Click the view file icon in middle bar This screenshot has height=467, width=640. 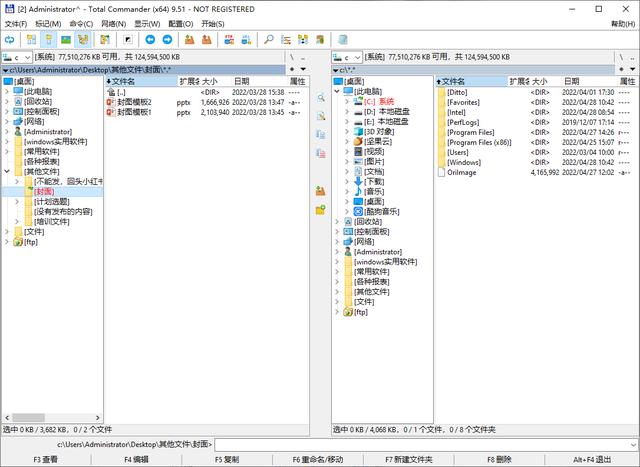321,98
